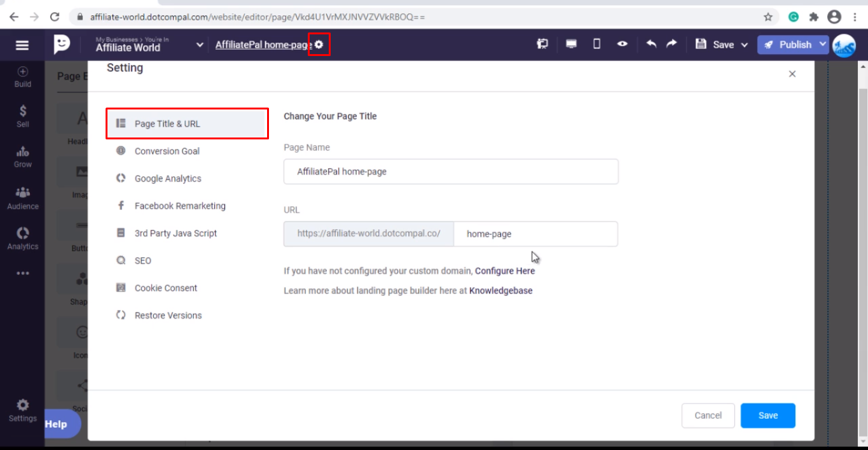Redo the last change
868x450 pixels.
[672, 44]
